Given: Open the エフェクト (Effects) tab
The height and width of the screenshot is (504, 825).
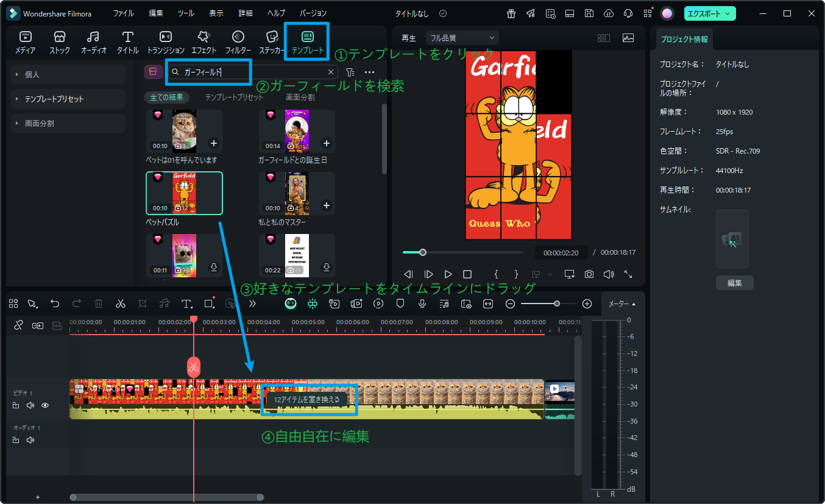Looking at the screenshot, I should tap(204, 43).
